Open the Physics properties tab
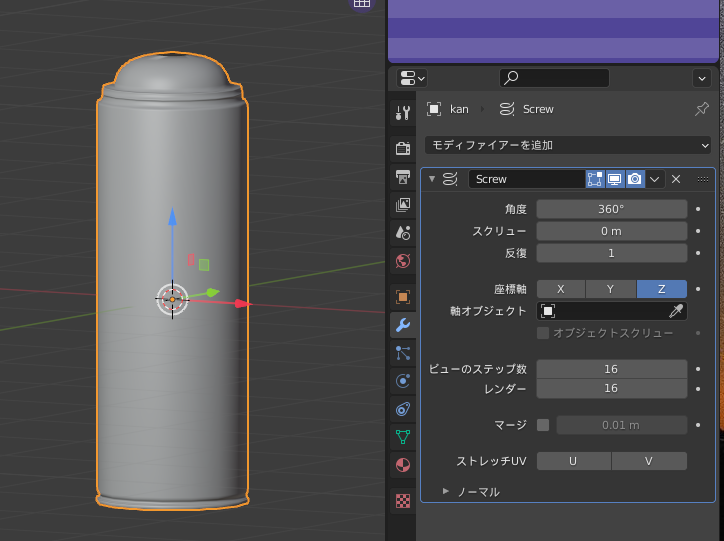This screenshot has height=541, width=724. (x=403, y=381)
